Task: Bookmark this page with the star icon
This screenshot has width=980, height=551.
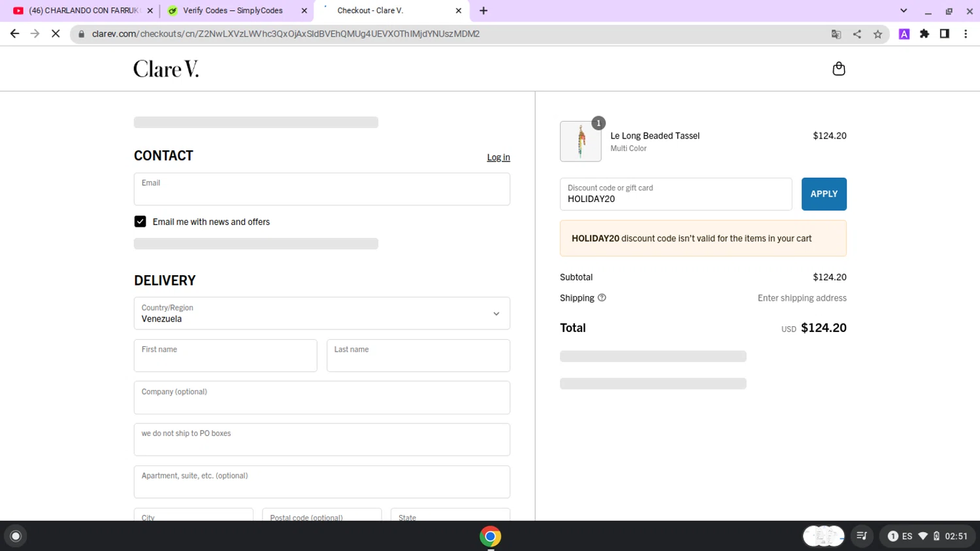Action: click(x=877, y=34)
